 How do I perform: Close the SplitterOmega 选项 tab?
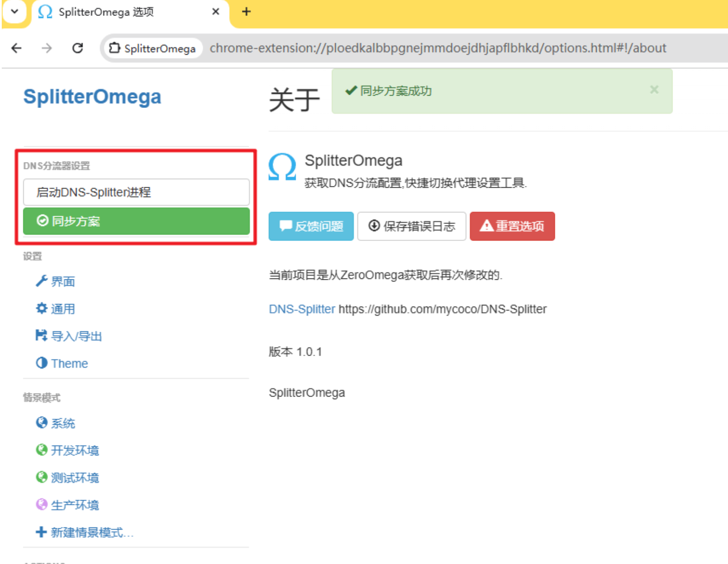click(x=215, y=12)
